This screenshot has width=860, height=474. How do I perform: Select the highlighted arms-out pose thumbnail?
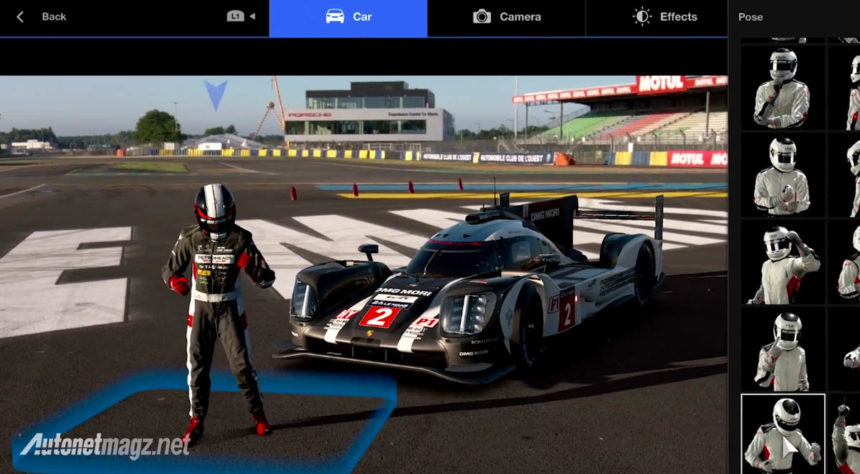(x=783, y=434)
